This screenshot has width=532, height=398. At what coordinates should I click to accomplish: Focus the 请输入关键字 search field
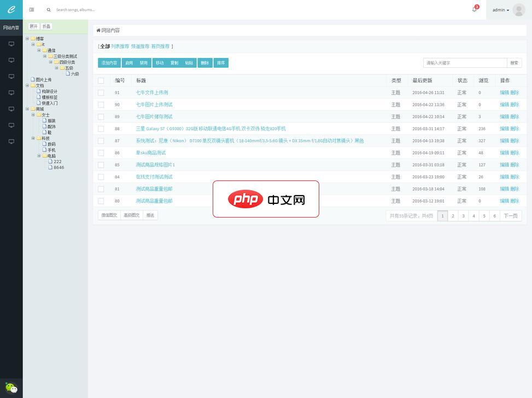click(x=465, y=63)
